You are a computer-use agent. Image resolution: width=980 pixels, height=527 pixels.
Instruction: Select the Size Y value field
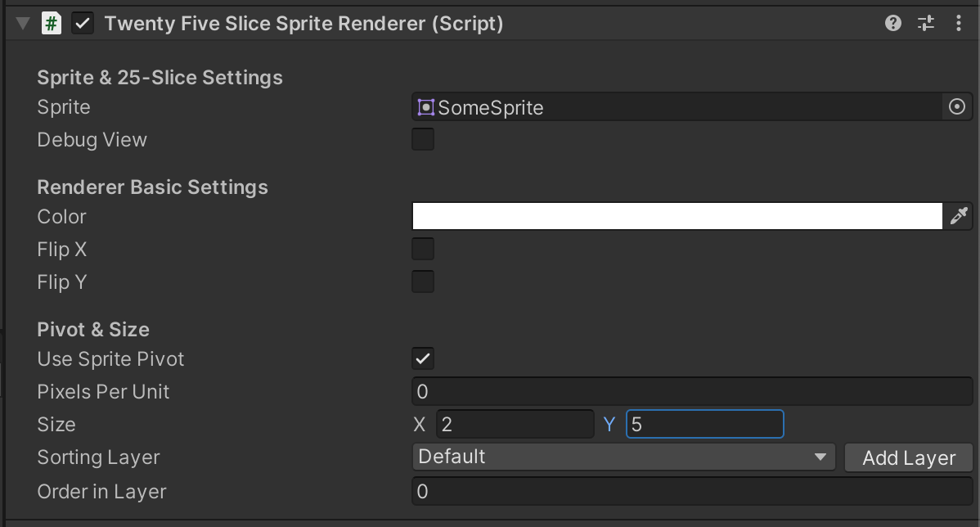click(x=705, y=424)
